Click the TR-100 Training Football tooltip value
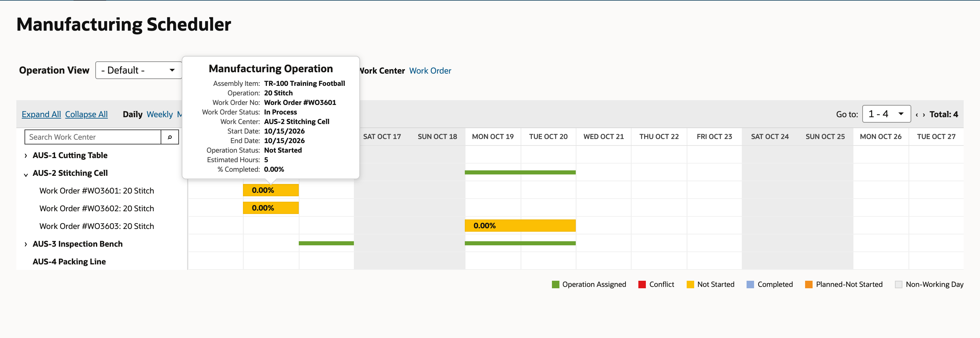The image size is (980, 338). point(304,83)
